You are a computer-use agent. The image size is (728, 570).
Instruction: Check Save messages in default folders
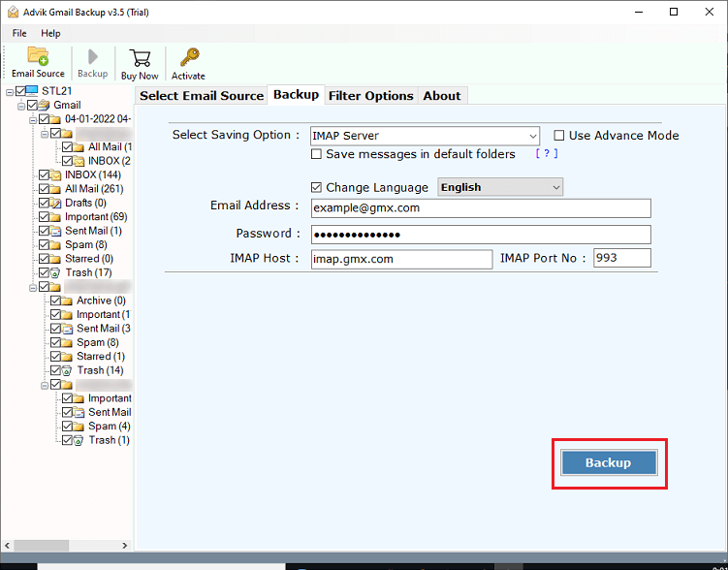tap(316, 154)
